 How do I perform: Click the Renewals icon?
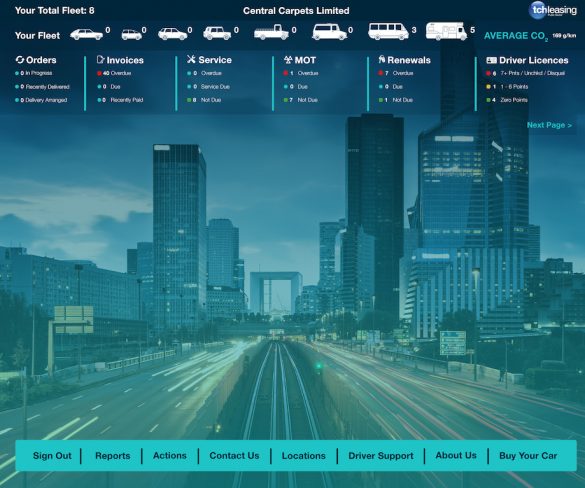(382, 59)
